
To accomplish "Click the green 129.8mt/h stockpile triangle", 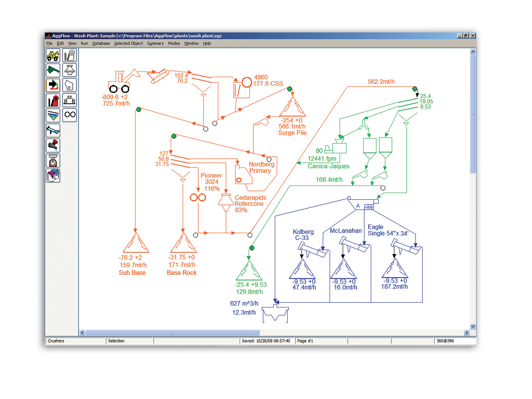I will (x=249, y=270).
